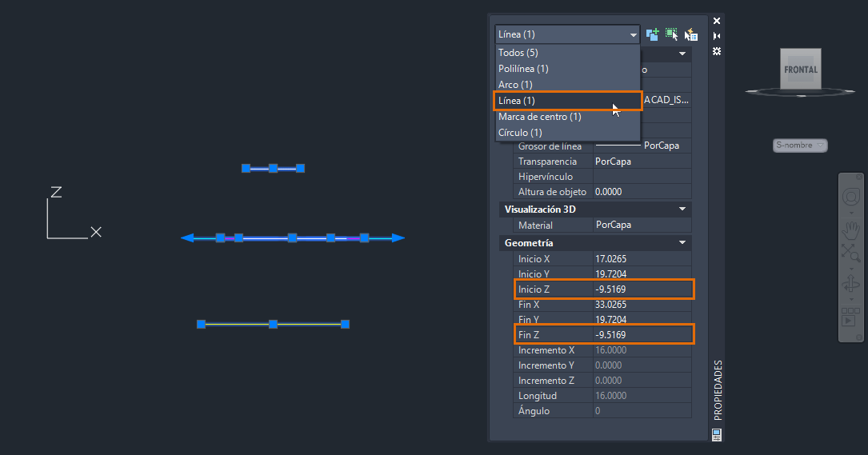This screenshot has height=455, width=868.
Task: Close the Properties palette with the X
Action: tap(717, 21)
